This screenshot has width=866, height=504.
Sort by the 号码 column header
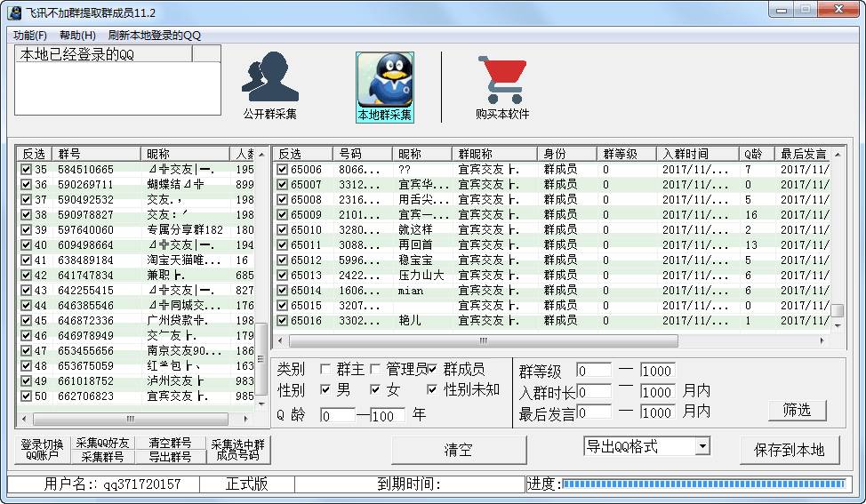pos(362,154)
